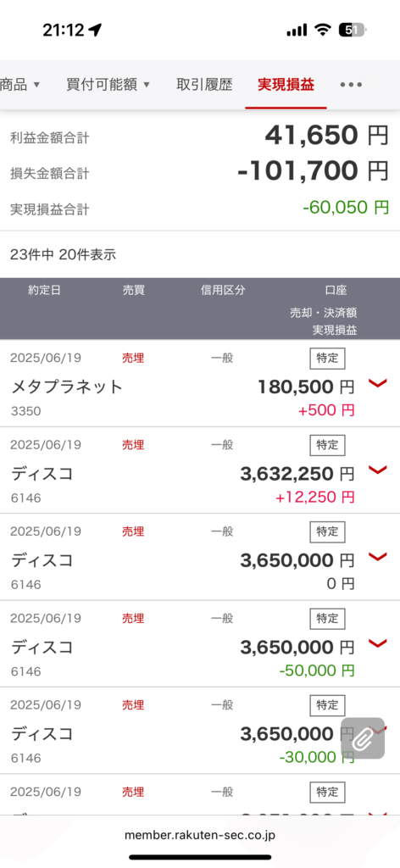This screenshot has width=400, height=868.
Task: Tap the paperclip attachment floating icon
Action: pos(363,738)
